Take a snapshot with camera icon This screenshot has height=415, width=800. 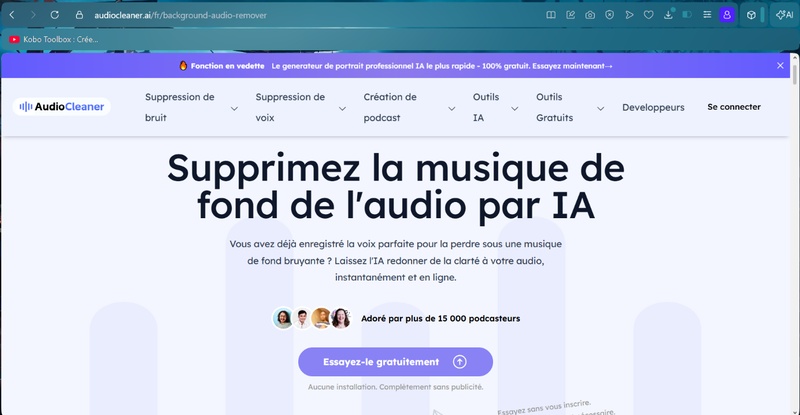[x=590, y=15]
